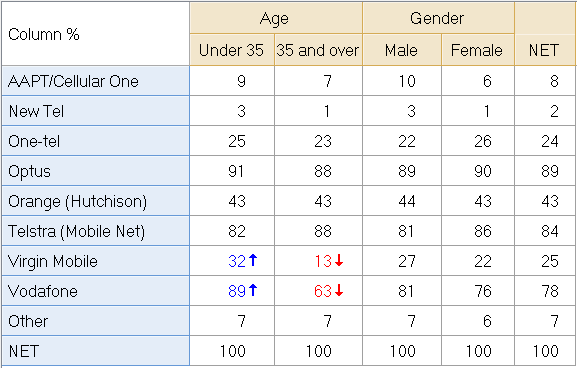Select the NET row label at bottom
The width and height of the screenshot is (577, 368).
tap(95, 351)
